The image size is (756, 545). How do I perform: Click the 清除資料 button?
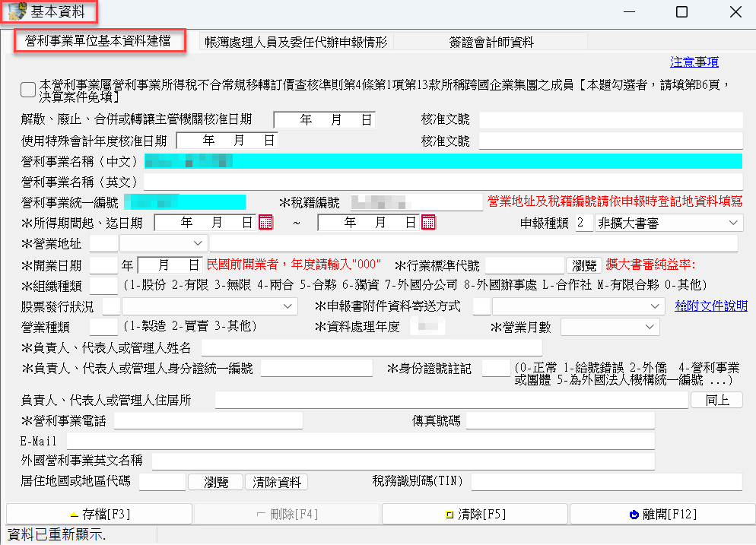pyautogui.click(x=276, y=482)
